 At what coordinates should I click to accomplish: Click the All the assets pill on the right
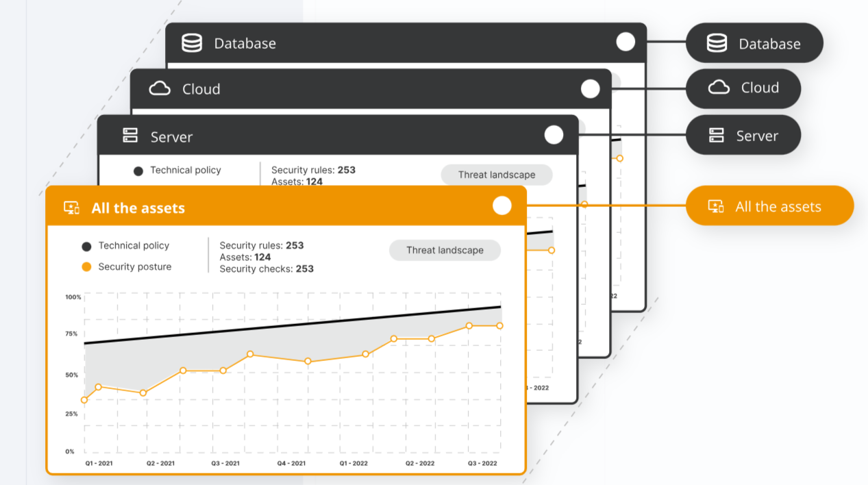[x=769, y=206]
